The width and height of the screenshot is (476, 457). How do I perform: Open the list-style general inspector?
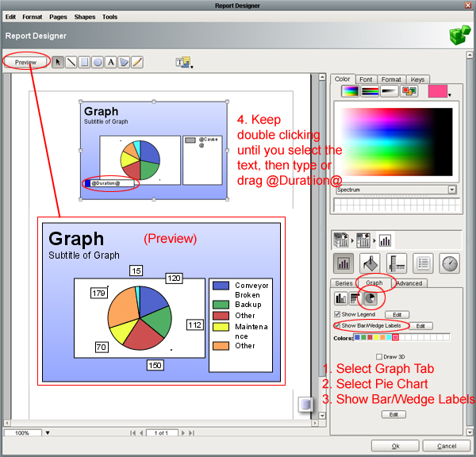(423, 263)
